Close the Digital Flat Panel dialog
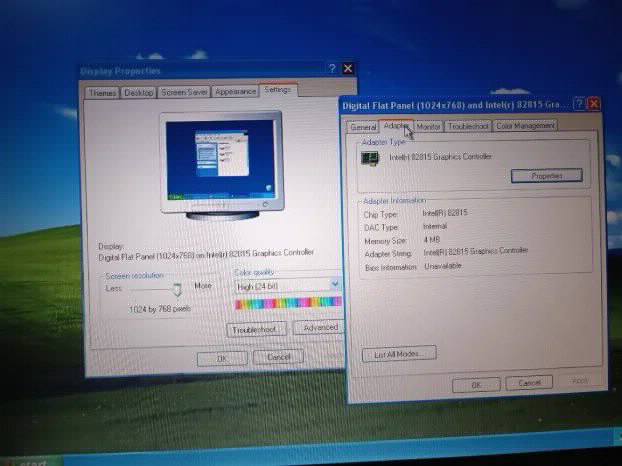This screenshot has width=622, height=466. (594, 104)
